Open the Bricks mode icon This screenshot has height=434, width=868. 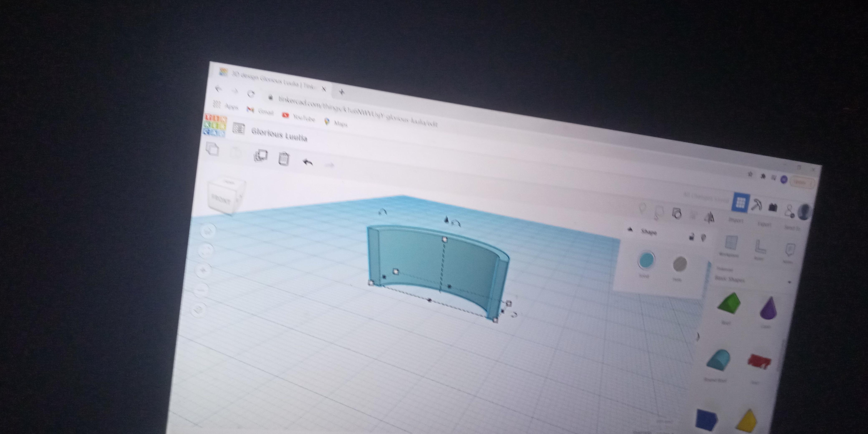tap(773, 207)
